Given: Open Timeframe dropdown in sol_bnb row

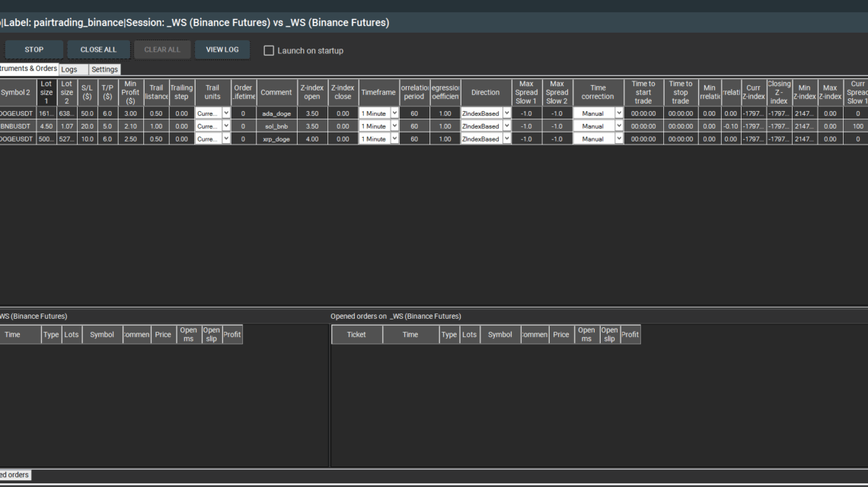Looking at the screenshot, I should pyautogui.click(x=394, y=126).
